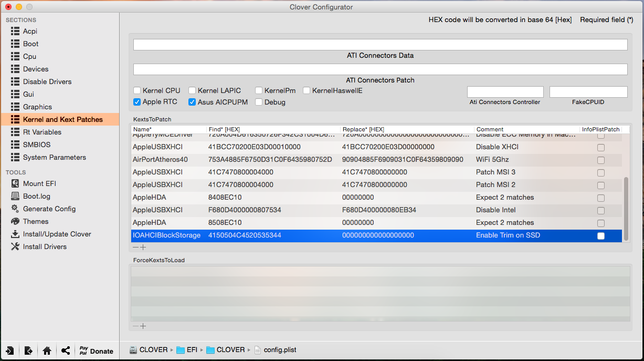Click the Mount EFI tool icon
This screenshot has height=361, width=644.
(15, 183)
